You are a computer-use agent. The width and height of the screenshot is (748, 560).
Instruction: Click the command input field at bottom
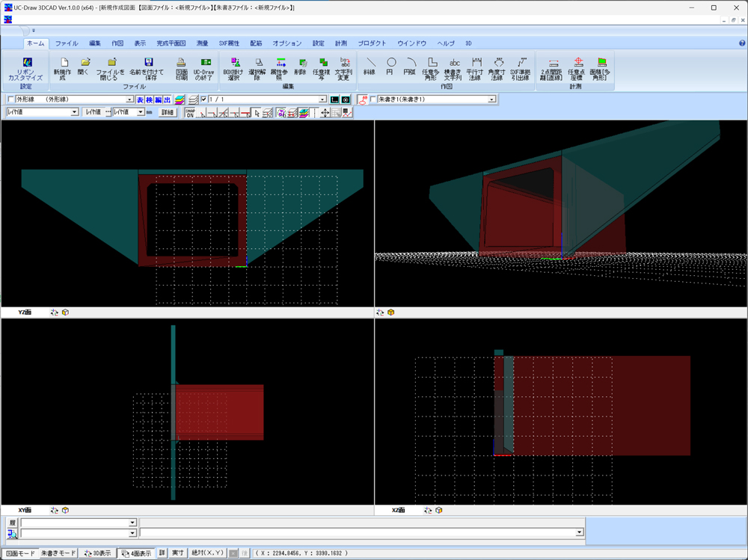tap(359, 533)
